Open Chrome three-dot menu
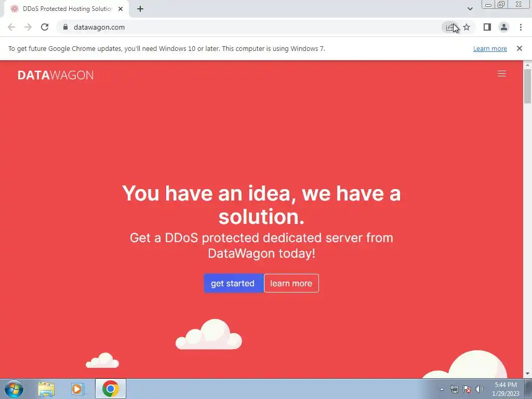The height and width of the screenshot is (399, 532). 521,27
